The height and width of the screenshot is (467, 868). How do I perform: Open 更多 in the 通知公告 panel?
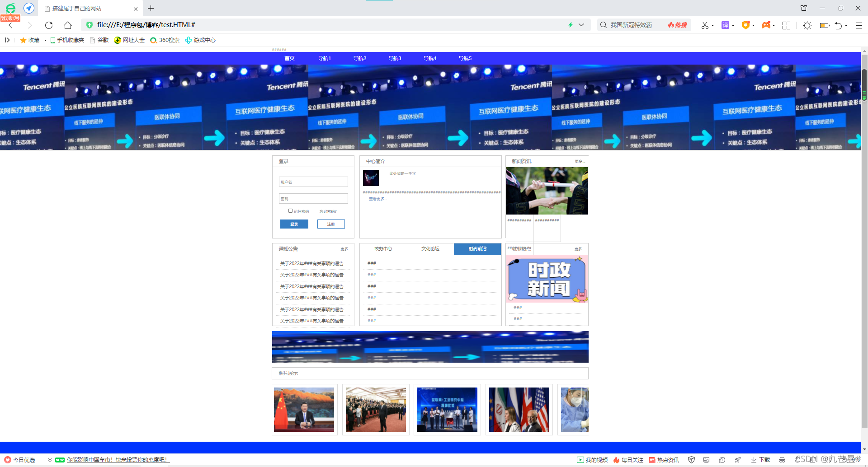(345, 249)
